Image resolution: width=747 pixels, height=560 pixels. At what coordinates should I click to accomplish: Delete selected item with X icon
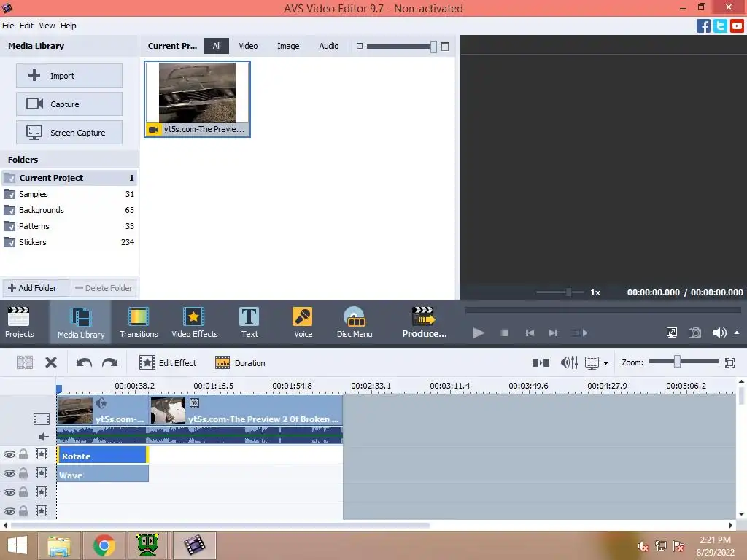pos(51,363)
